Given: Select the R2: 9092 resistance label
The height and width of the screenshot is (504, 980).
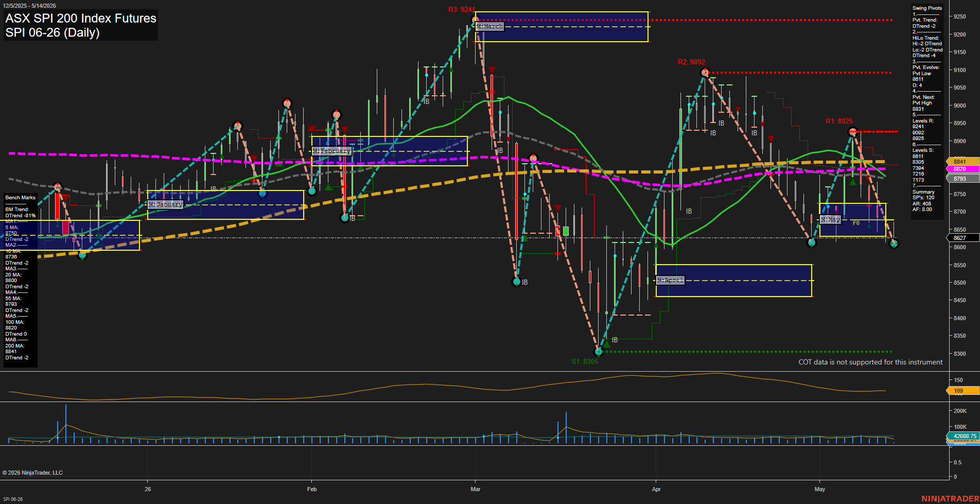Looking at the screenshot, I should 691,62.
